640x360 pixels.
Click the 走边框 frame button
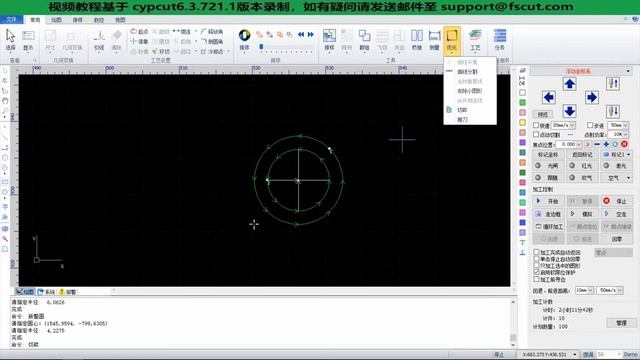click(548, 214)
